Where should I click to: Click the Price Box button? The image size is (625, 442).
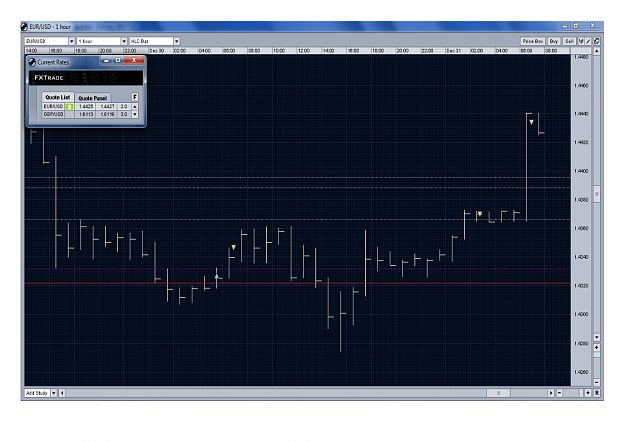(533, 41)
